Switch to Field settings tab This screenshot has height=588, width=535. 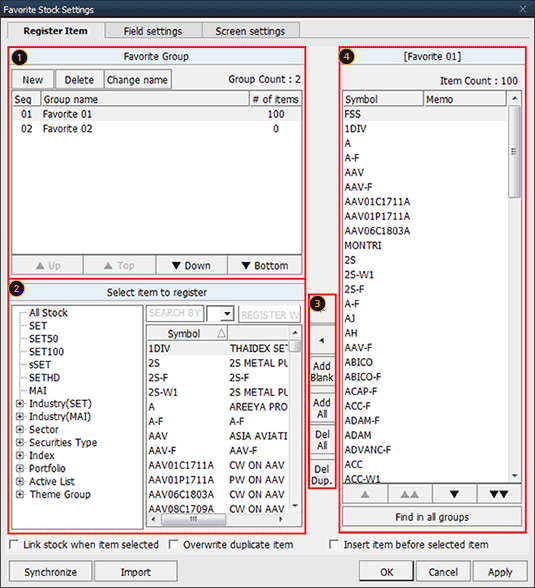153,31
